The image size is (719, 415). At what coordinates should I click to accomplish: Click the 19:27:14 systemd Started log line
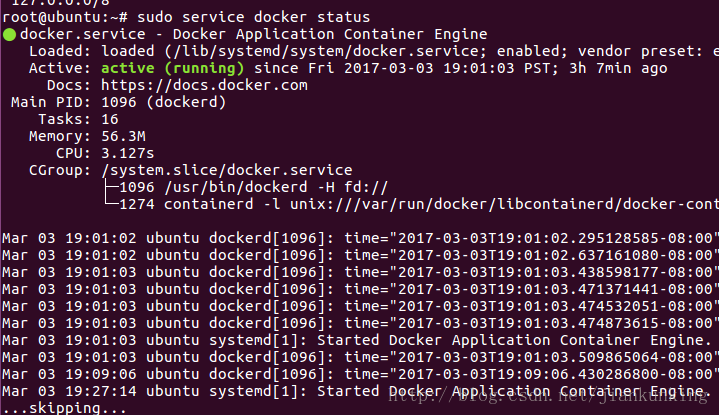click(x=357, y=391)
